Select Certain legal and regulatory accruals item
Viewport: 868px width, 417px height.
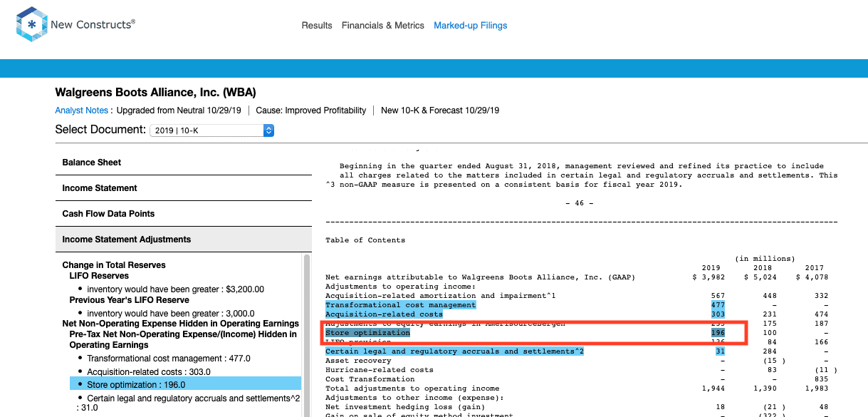(188, 403)
